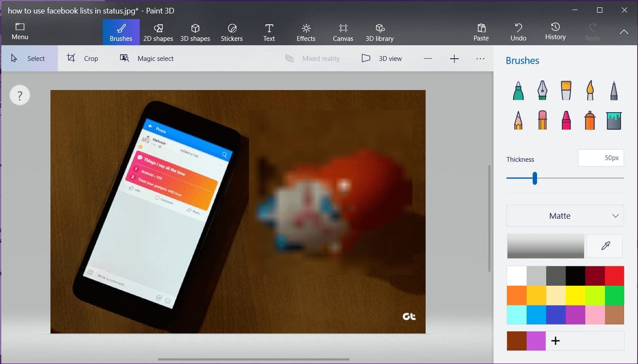
Task: Open the more options ellipsis menu
Action: tap(480, 59)
